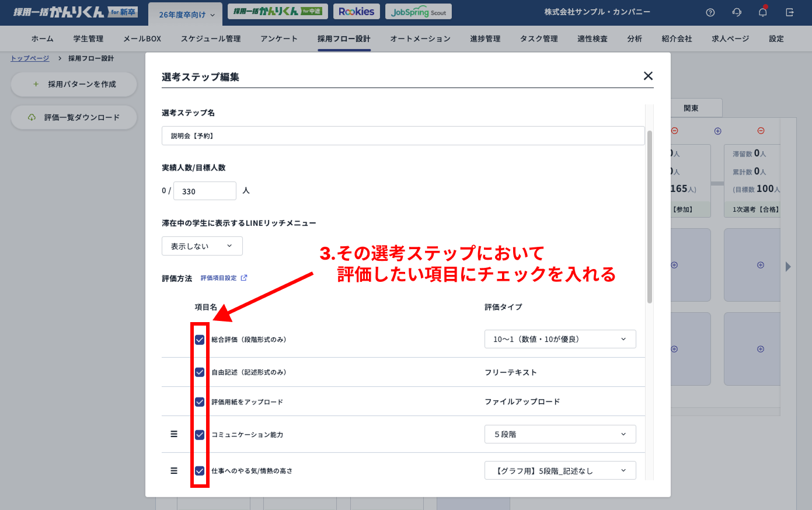The width and height of the screenshot is (812, 510).
Task: Click the right arrow to scroll flow steps
Action: [788, 267]
